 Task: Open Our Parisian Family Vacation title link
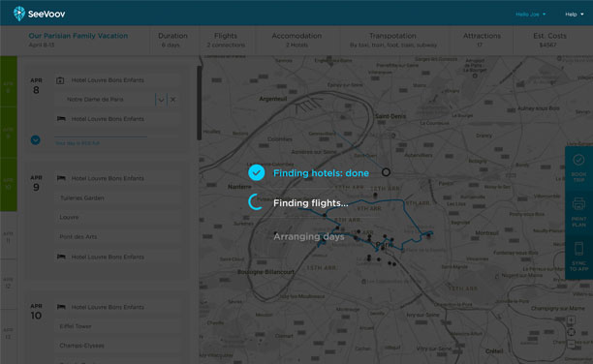78,36
